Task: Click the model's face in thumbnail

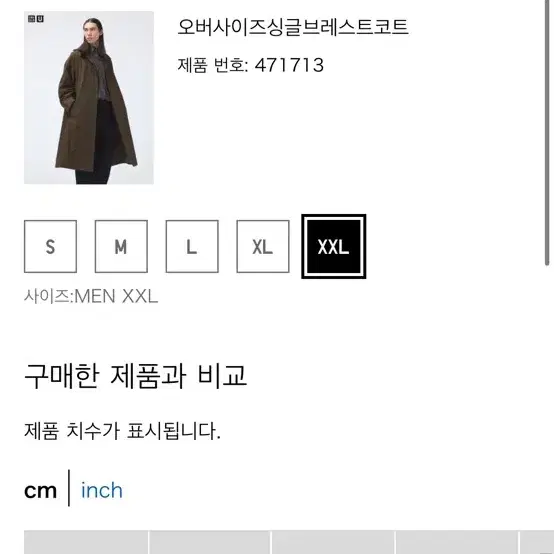Action: click(91, 32)
